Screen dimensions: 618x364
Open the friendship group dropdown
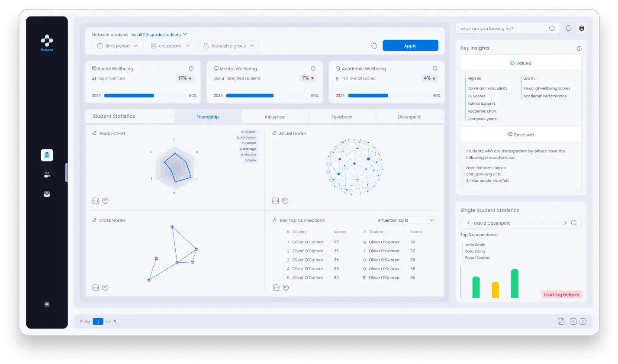(x=229, y=46)
